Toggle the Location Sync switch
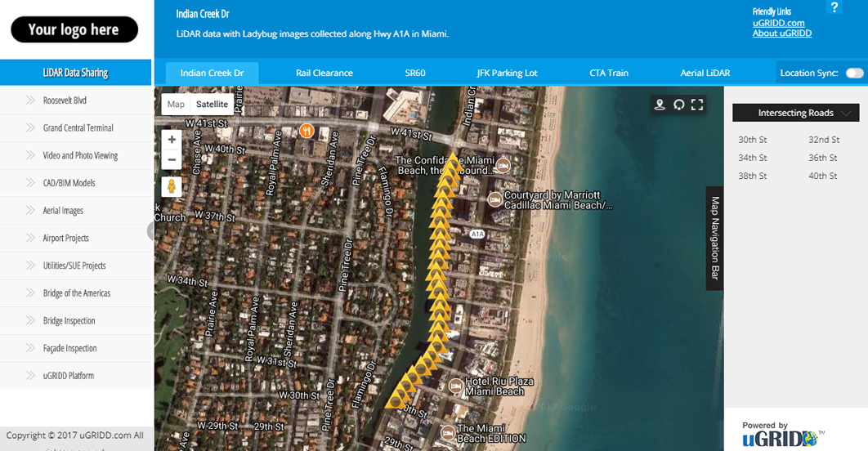 click(854, 73)
